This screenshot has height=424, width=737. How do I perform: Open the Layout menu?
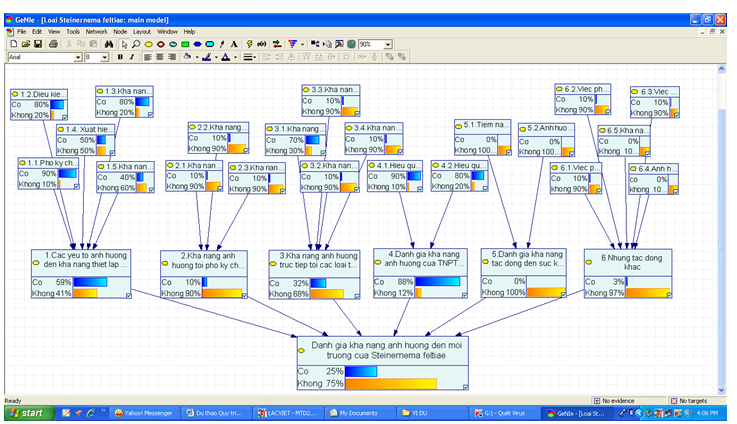point(142,32)
